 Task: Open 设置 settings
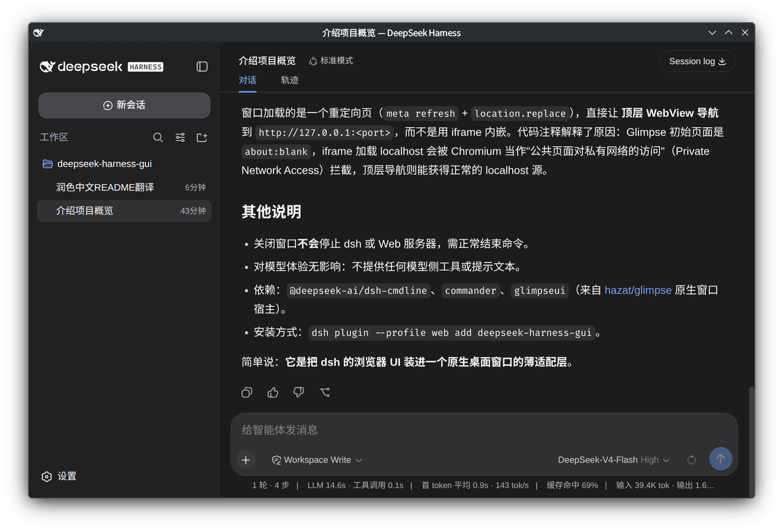(59, 476)
